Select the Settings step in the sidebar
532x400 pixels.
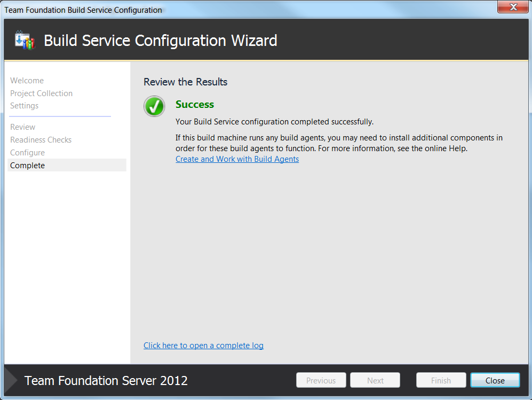(24, 106)
